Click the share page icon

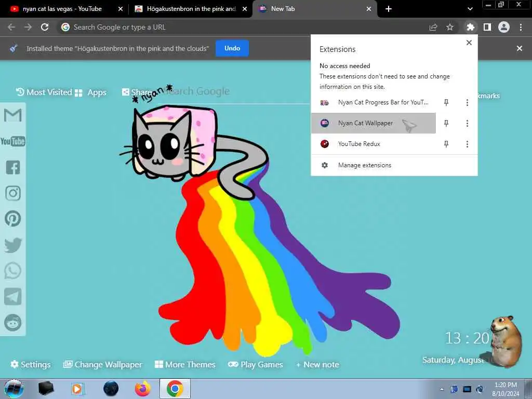pos(433,27)
